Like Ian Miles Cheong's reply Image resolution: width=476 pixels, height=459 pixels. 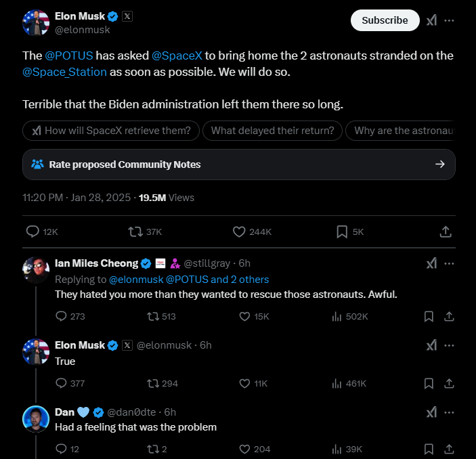point(244,316)
